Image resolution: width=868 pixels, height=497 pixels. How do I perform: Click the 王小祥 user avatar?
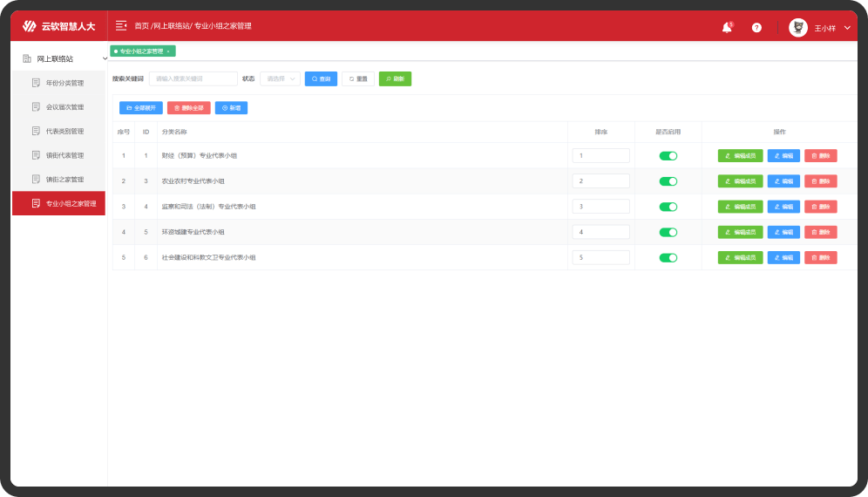click(797, 27)
